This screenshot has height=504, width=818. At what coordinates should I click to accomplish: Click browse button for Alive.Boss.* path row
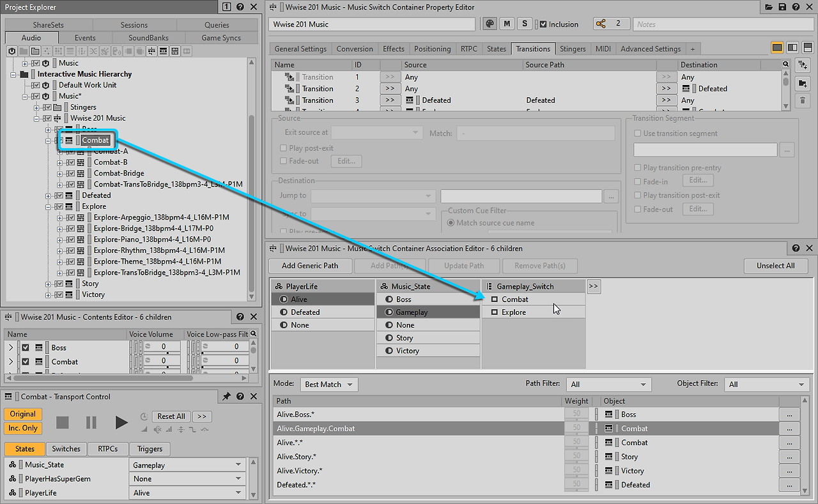point(789,415)
